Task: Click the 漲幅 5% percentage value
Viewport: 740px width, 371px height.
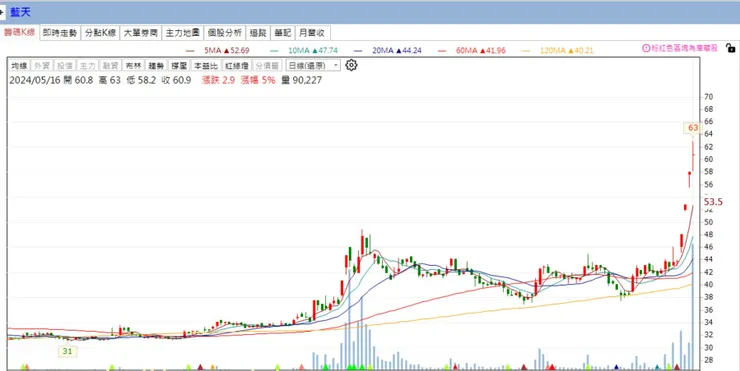Action: 258,80
